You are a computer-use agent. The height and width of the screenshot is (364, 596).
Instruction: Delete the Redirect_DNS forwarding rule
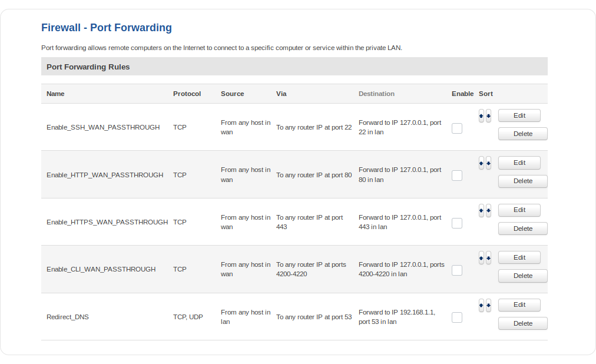[x=522, y=323]
